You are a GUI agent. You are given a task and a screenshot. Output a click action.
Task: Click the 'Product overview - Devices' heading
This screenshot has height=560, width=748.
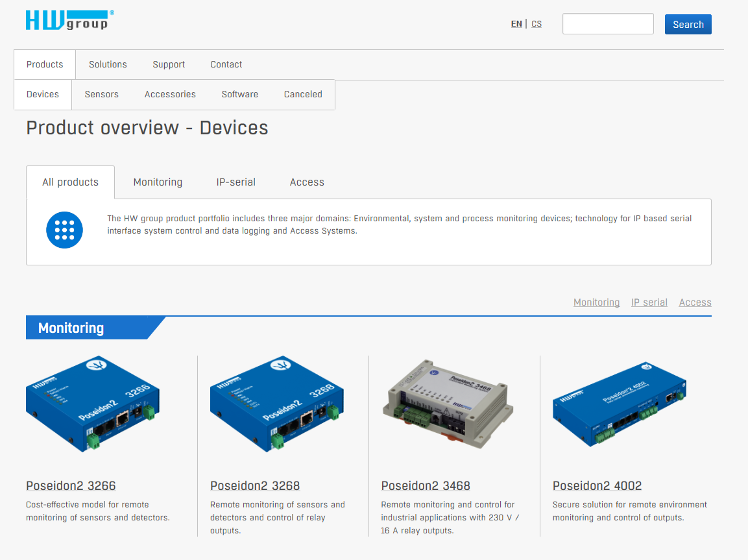click(147, 128)
